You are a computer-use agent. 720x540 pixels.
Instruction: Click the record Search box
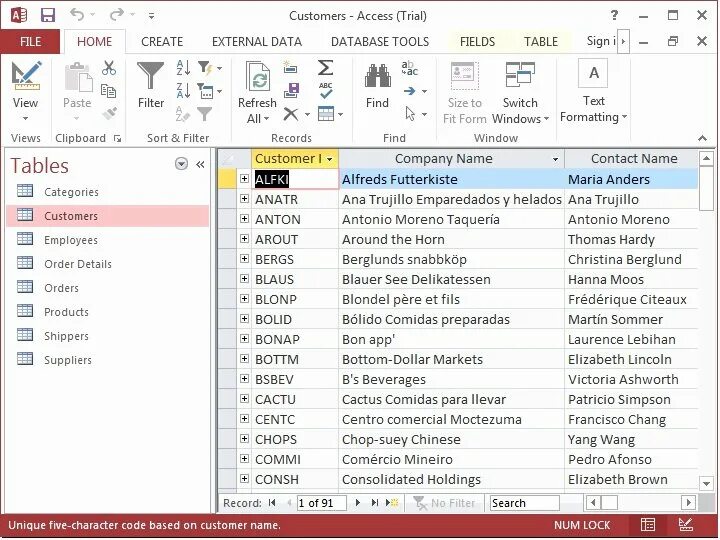pos(524,503)
